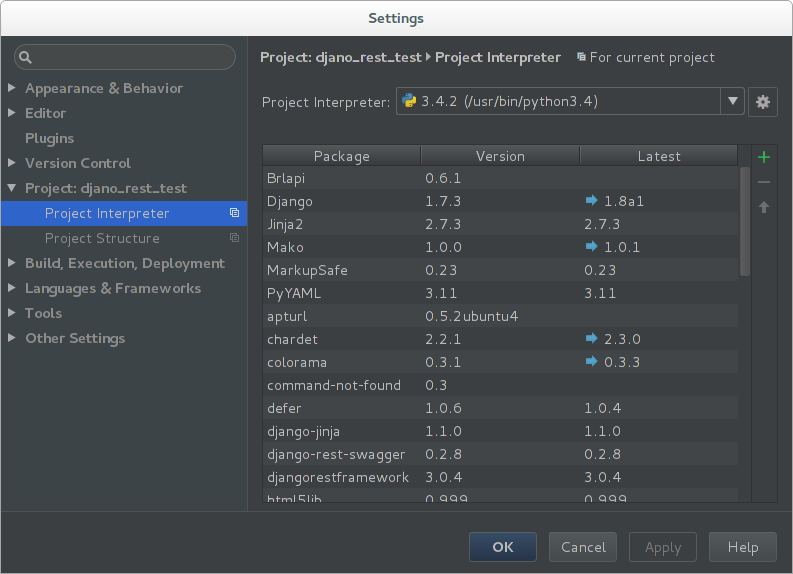Click update arrow next to Mako 1.0.1

pos(591,246)
